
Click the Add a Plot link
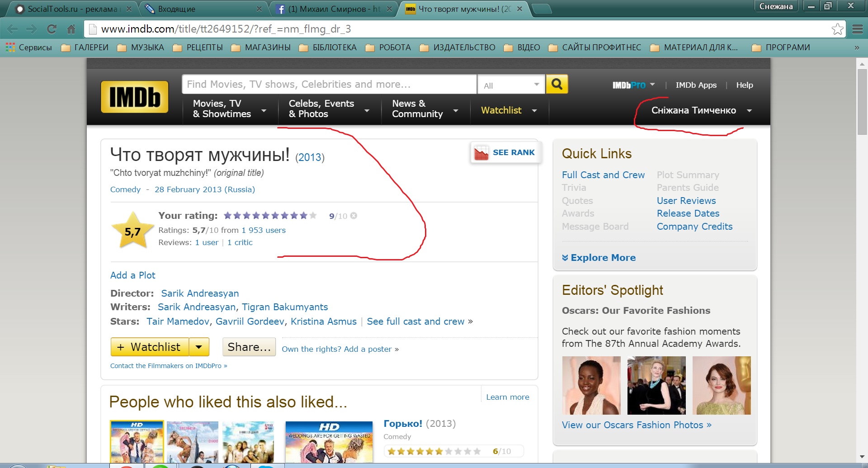132,275
